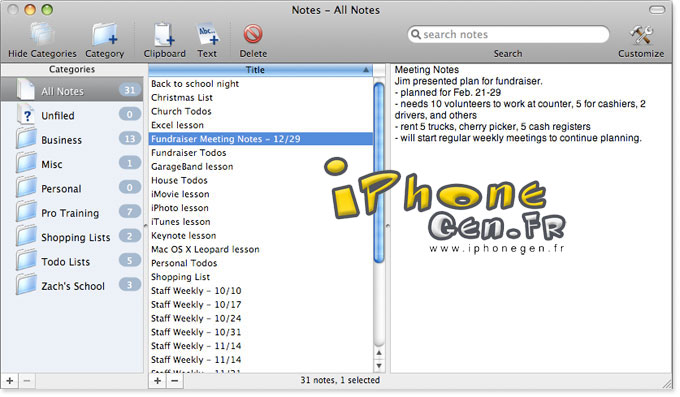Open the Todo Lists folder icon

pyautogui.click(x=26, y=260)
